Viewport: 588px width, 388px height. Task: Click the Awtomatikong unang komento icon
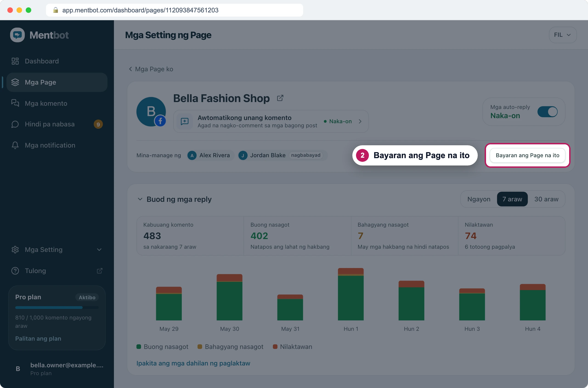185,121
